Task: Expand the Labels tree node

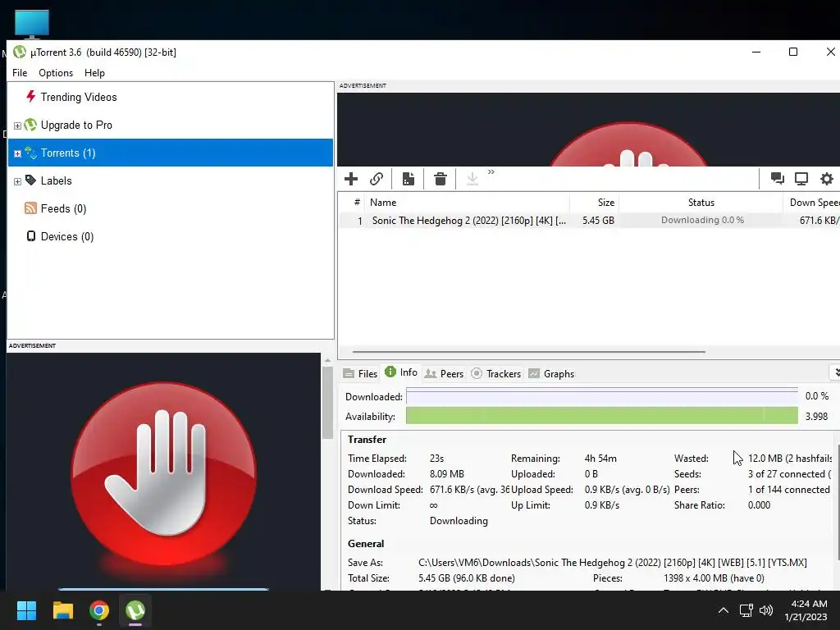Action: tap(17, 181)
